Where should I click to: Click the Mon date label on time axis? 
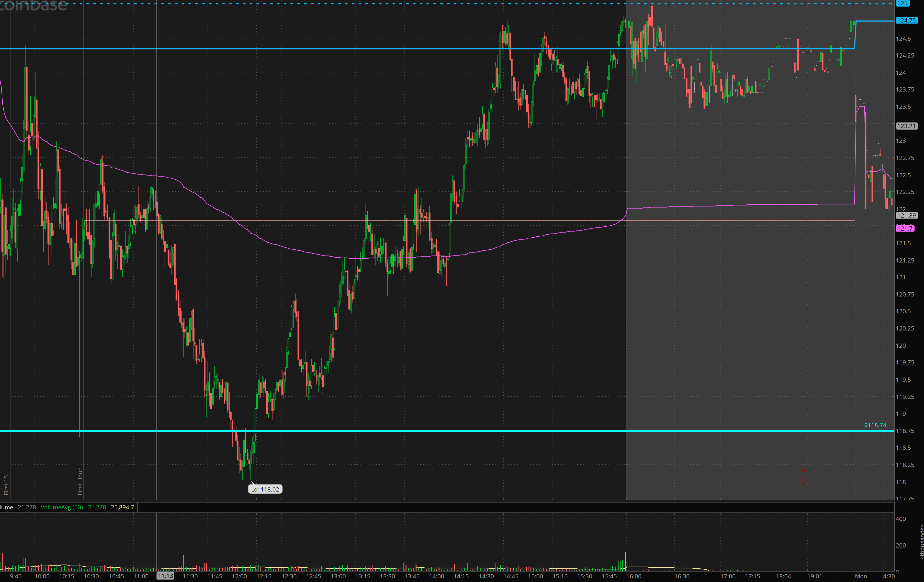click(861, 576)
